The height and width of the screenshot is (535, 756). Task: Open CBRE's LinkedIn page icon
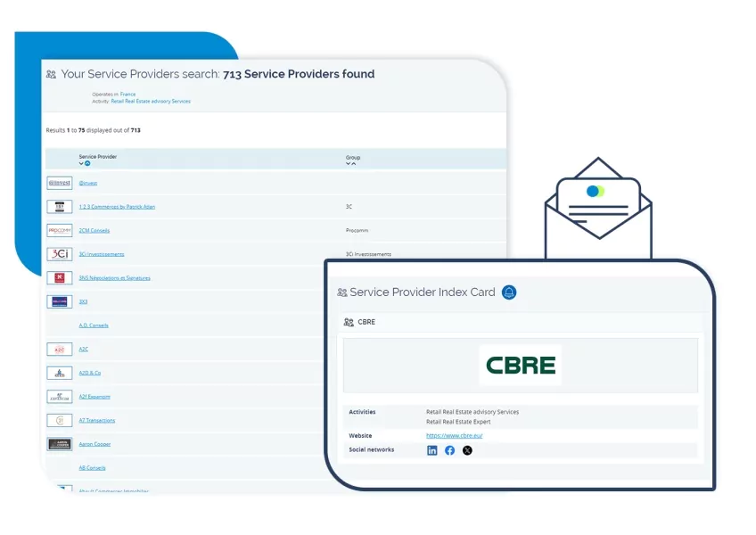click(432, 450)
